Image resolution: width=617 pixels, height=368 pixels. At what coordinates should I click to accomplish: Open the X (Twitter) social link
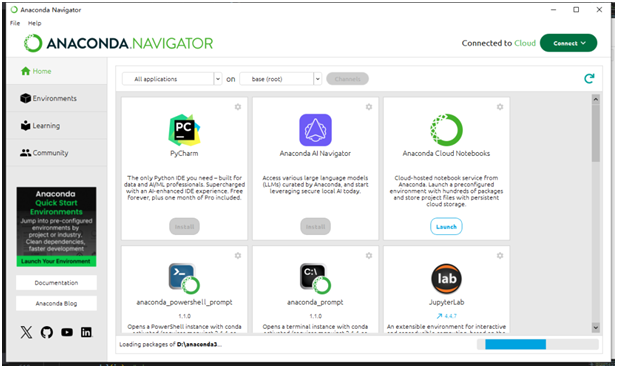[26, 332]
